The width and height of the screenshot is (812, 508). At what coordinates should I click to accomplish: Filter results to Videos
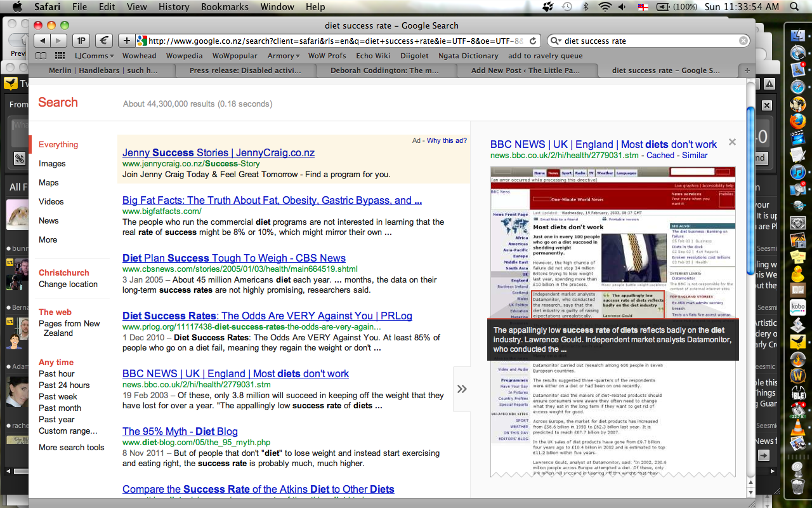[x=51, y=201]
